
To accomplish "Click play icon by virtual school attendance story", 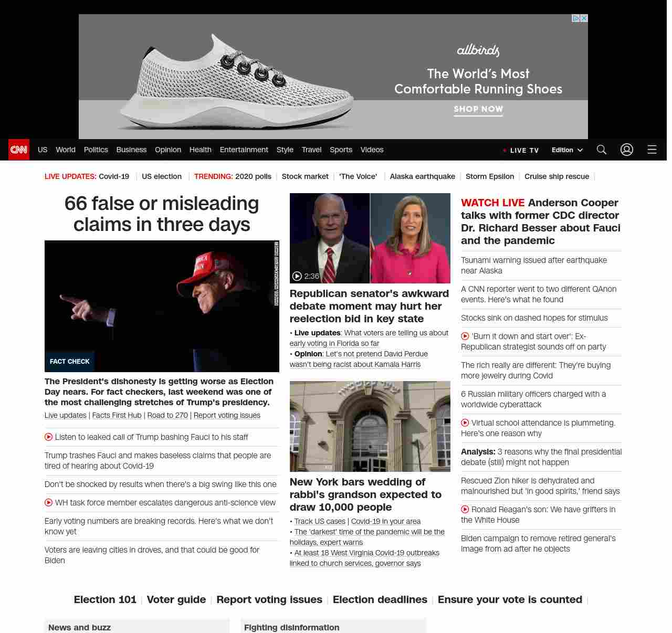I will point(465,423).
